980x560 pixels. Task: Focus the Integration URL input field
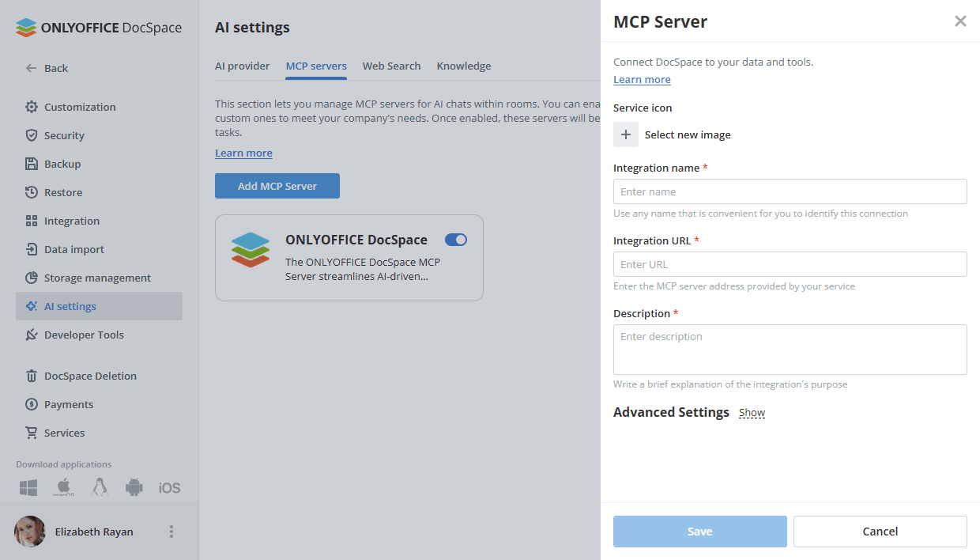click(x=790, y=264)
